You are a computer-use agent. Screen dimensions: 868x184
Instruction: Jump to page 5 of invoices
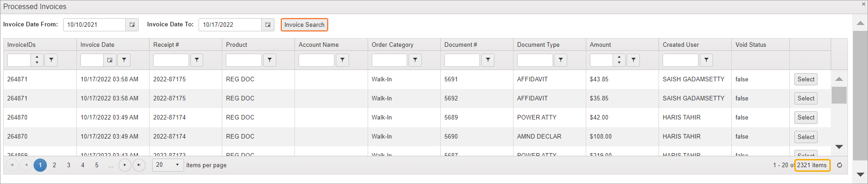(97, 165)
